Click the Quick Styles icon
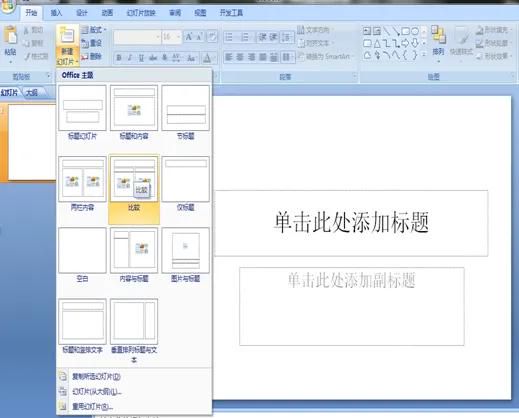The image size is (519, 418). coord(461,42)
